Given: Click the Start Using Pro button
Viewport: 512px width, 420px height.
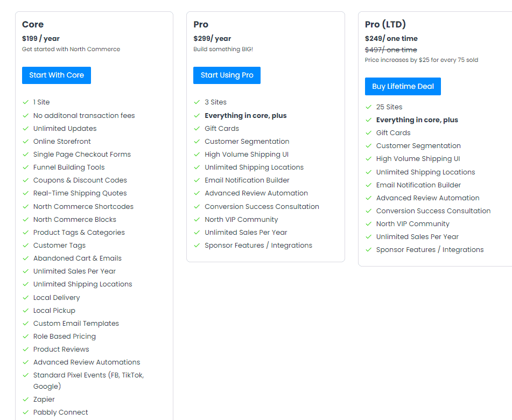Looking at the screenshot, I should [227, 75].
